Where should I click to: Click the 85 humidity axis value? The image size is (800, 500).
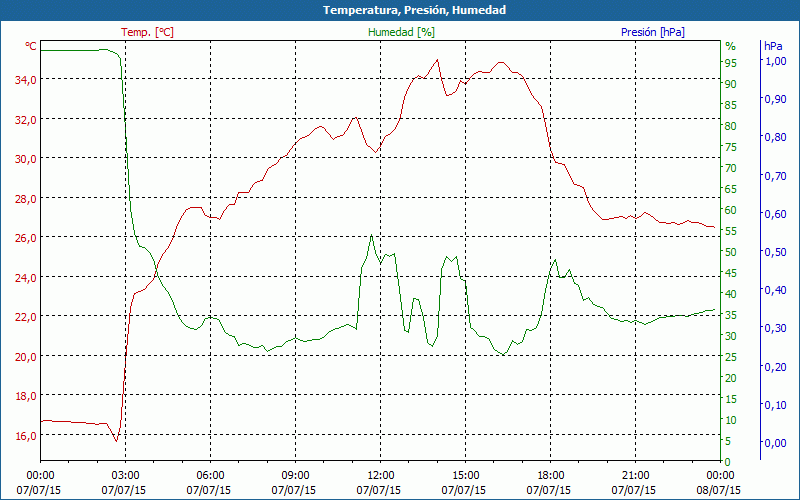pos(731,105)
